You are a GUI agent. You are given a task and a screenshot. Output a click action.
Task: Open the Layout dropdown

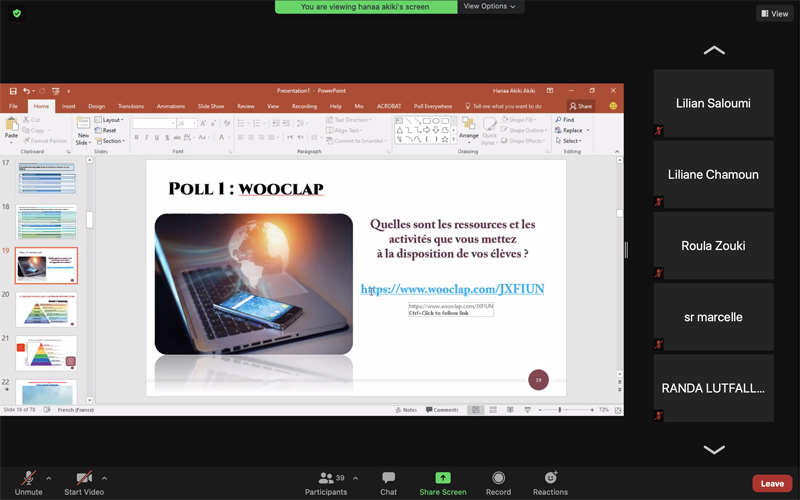(109, 120)
